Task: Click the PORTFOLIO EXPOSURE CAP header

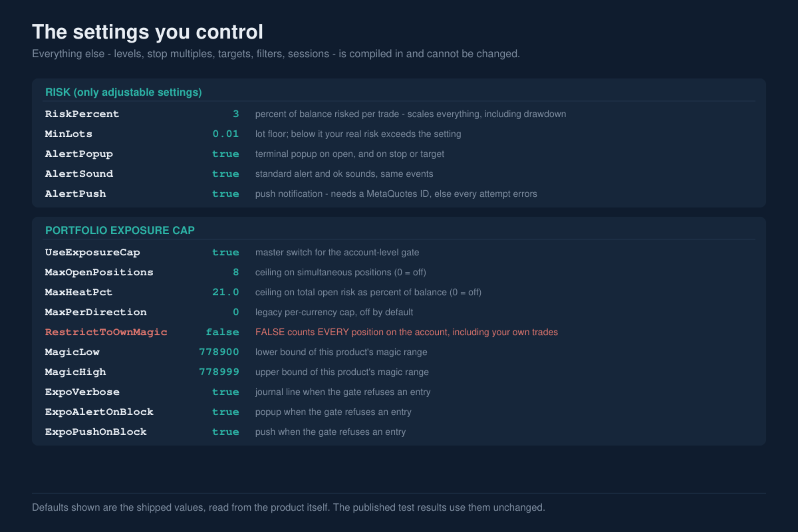Action: [x=120, y=230]
